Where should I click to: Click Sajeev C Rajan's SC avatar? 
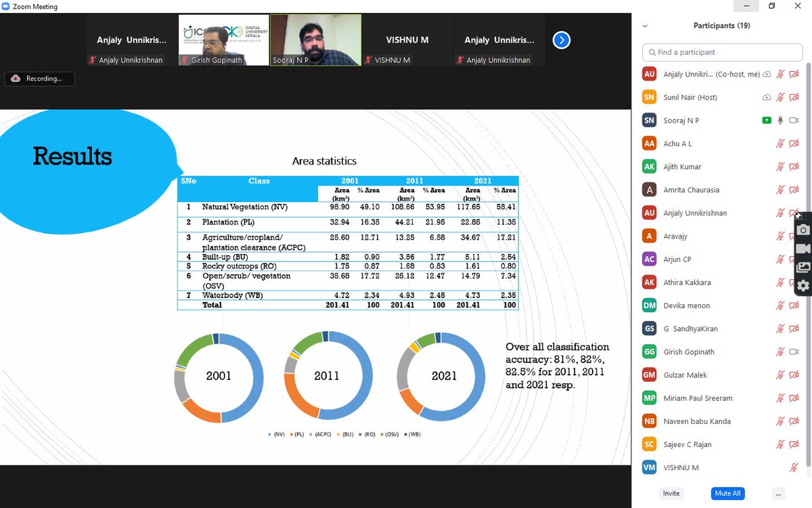coord(650,444)
